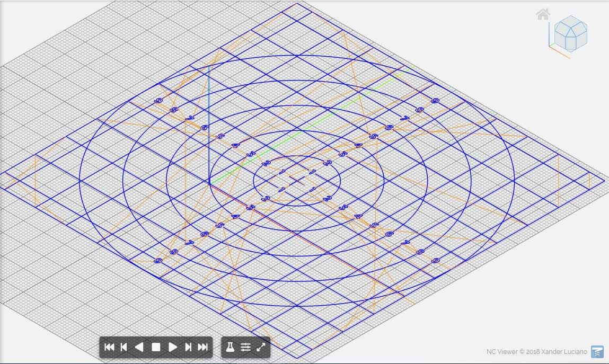Screen dimensions: 609x364
Task: Click the crosshair at the circles' center
Action: (x=297, y=181)
